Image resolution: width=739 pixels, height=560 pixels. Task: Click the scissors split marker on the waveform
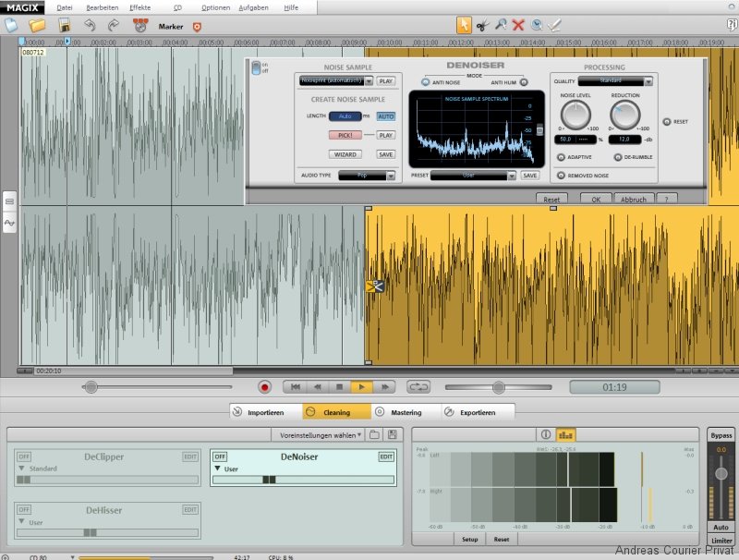pos(375,286)
